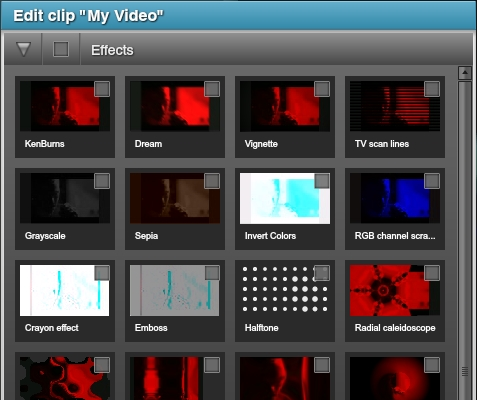Screen dimensions: 477x400
Task: Click the KenBurns label text
Action: [45, 144]
